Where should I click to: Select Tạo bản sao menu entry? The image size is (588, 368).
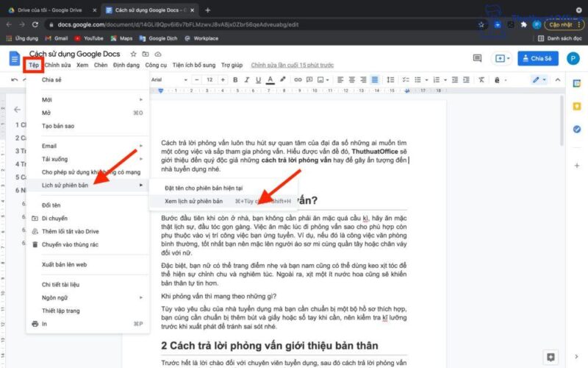pos(87,126)
